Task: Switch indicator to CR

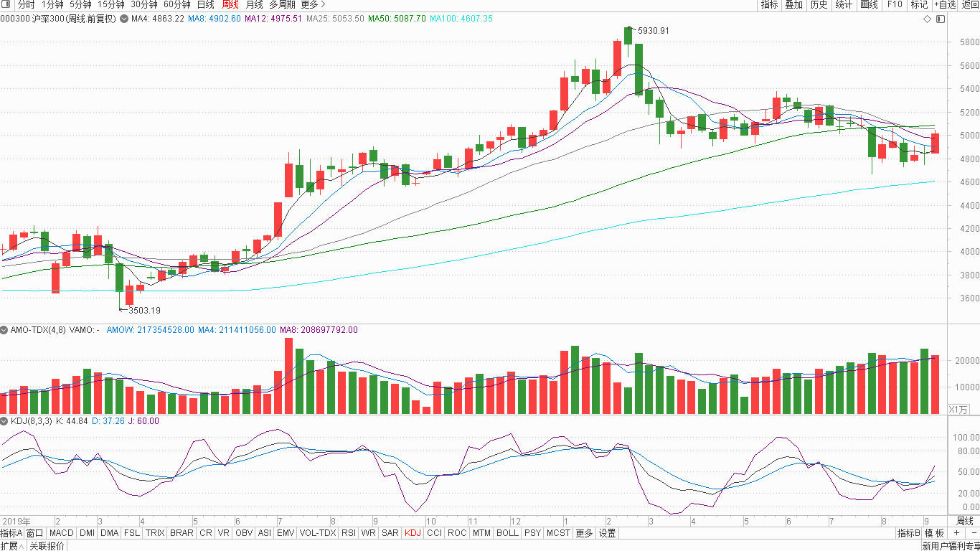Action: 206,533
